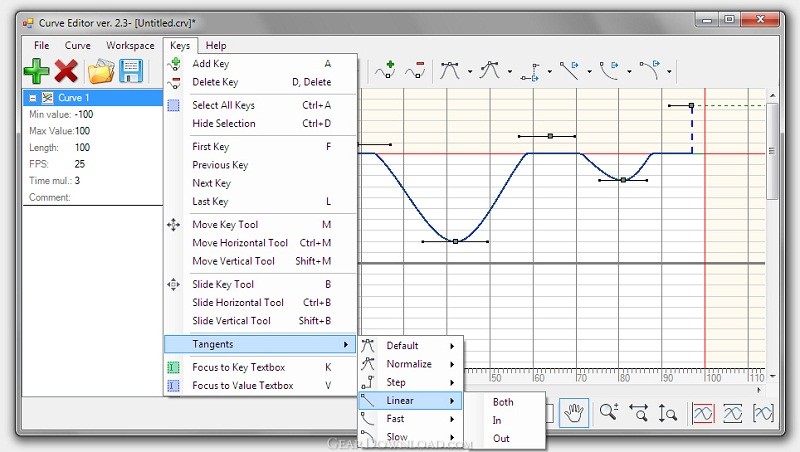Click the step tangents toolbar icon

coord(530,71)
